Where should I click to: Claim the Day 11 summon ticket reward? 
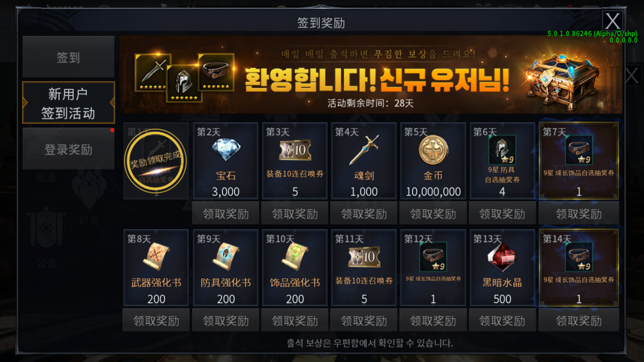click(364, 320)
